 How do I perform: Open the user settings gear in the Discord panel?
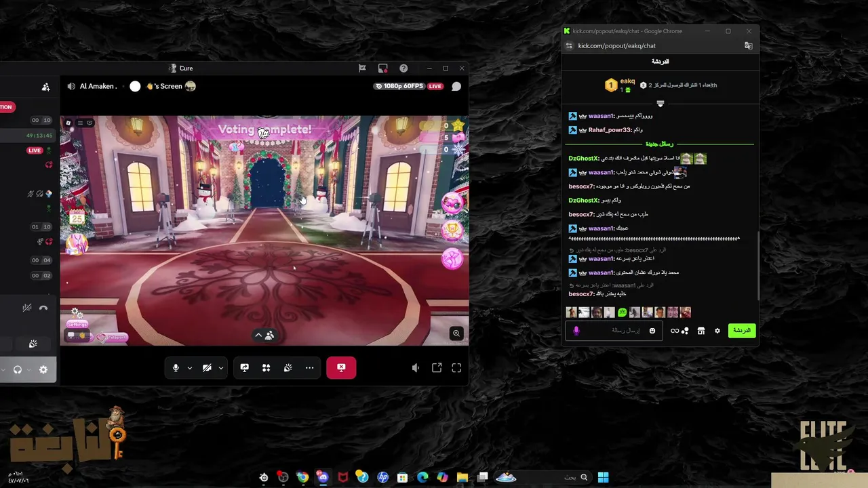point(43,369)
